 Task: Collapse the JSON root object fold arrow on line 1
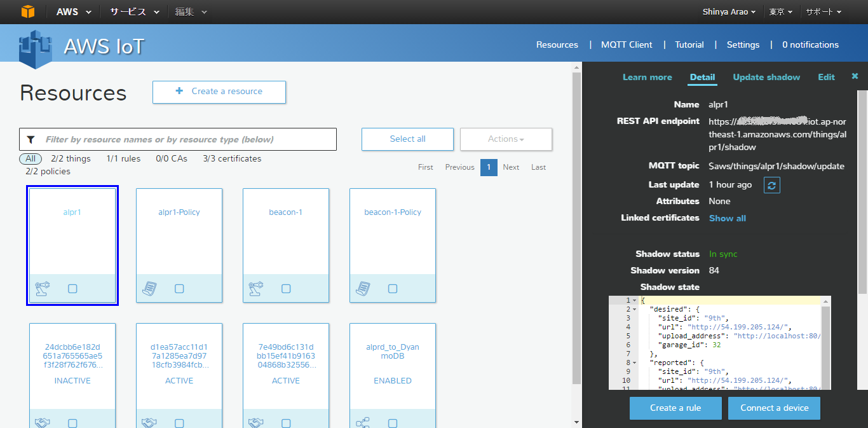(635, 300)
